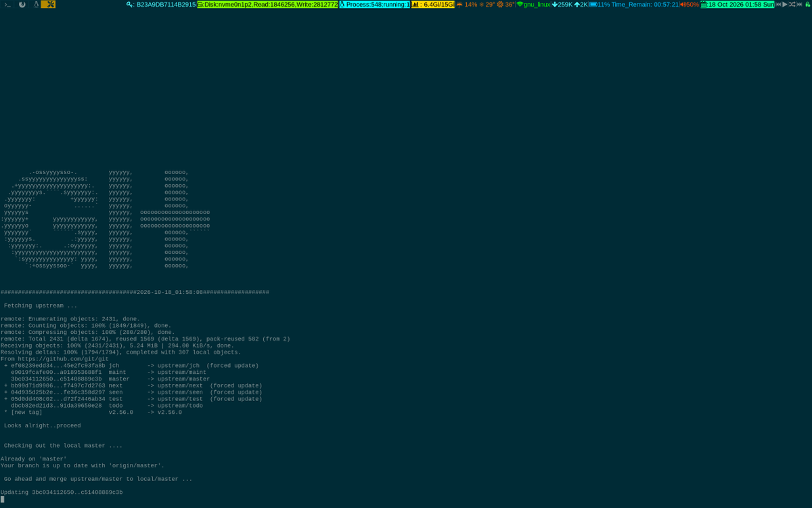812x508 pixels.
Task: Click the "Fetching upstream ..." line
Action: [x=41, y=305]
